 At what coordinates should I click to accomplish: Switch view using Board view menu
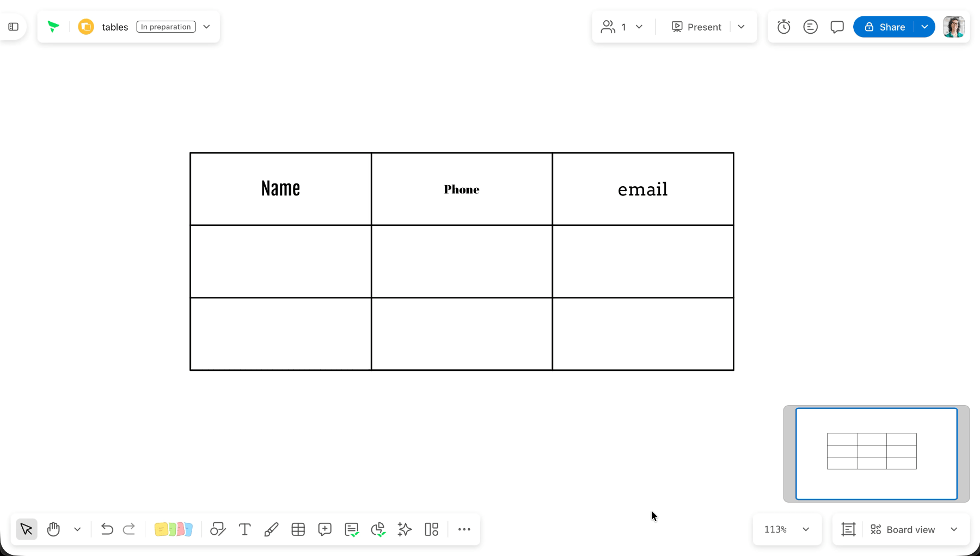pos(914,529)
